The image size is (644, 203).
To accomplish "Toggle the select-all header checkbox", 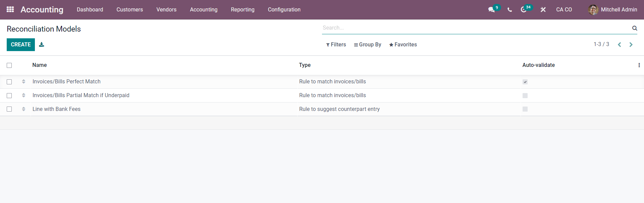I will pos(9,66).
